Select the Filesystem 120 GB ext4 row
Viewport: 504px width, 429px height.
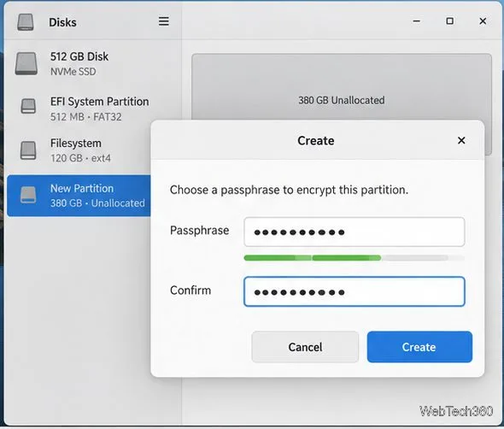pyautogui.click(x=79, y=150)
